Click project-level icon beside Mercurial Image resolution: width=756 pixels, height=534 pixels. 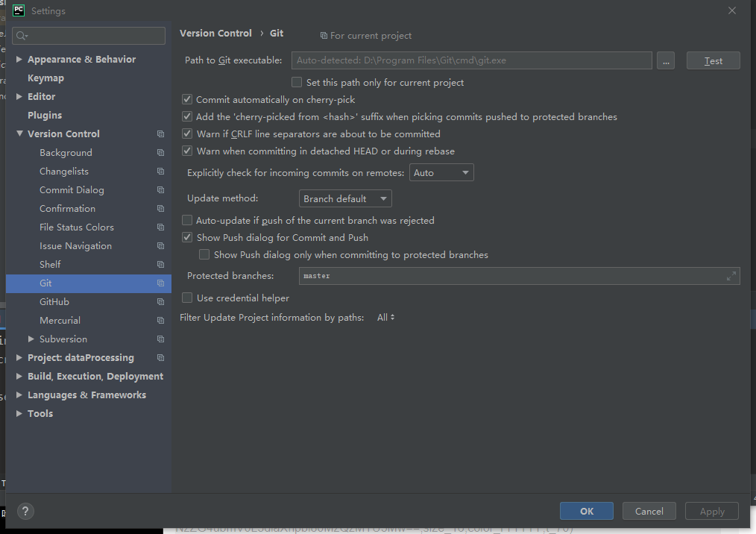(x=160, y=321)
